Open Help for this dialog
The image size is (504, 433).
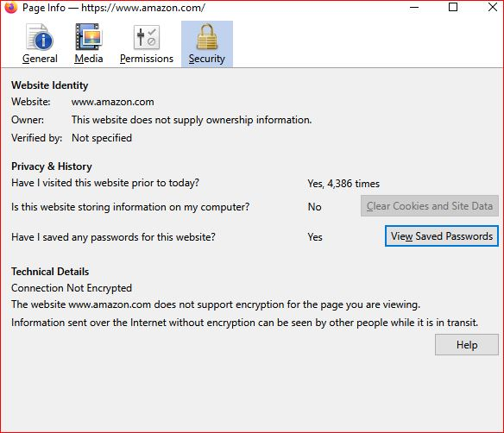coord(467,345)
